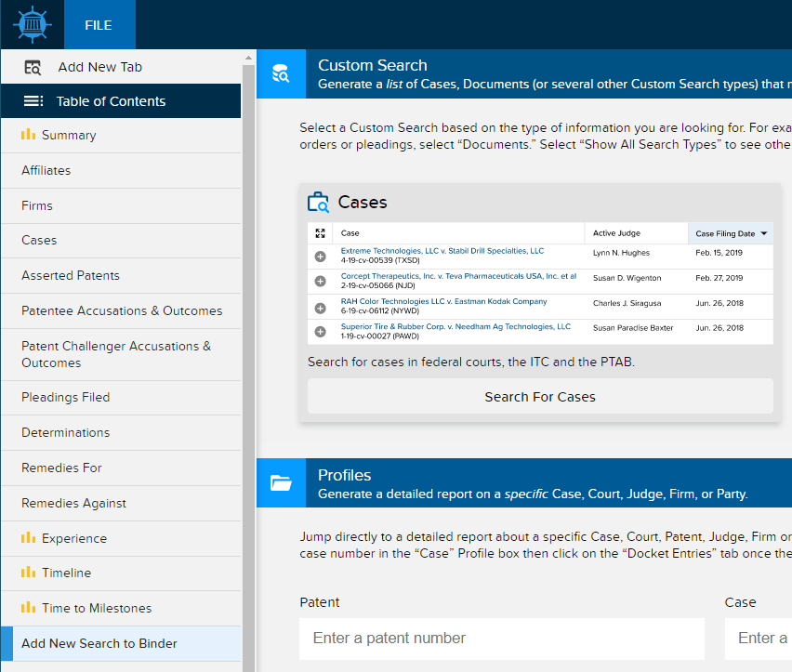Click the Search For Cases button

click(540, 397)
